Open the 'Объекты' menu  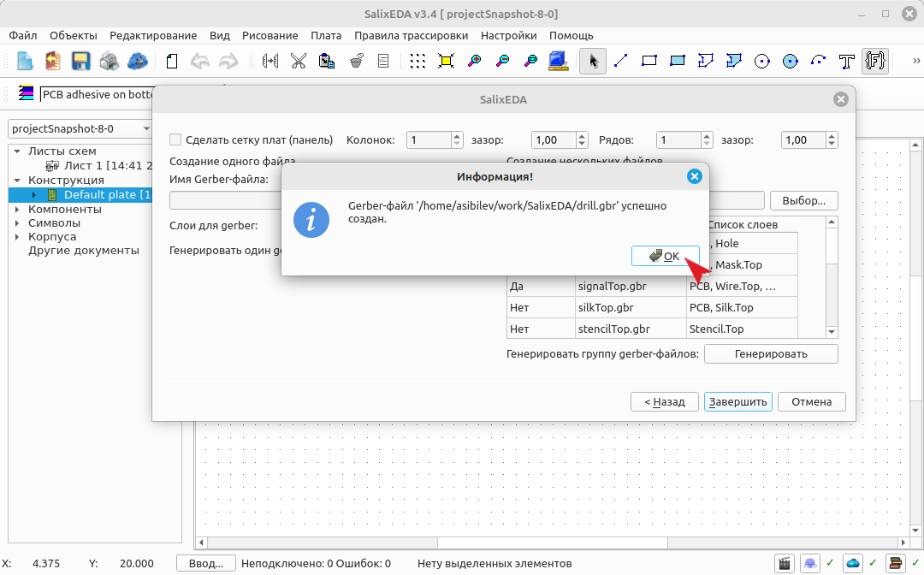pos(73,35)
